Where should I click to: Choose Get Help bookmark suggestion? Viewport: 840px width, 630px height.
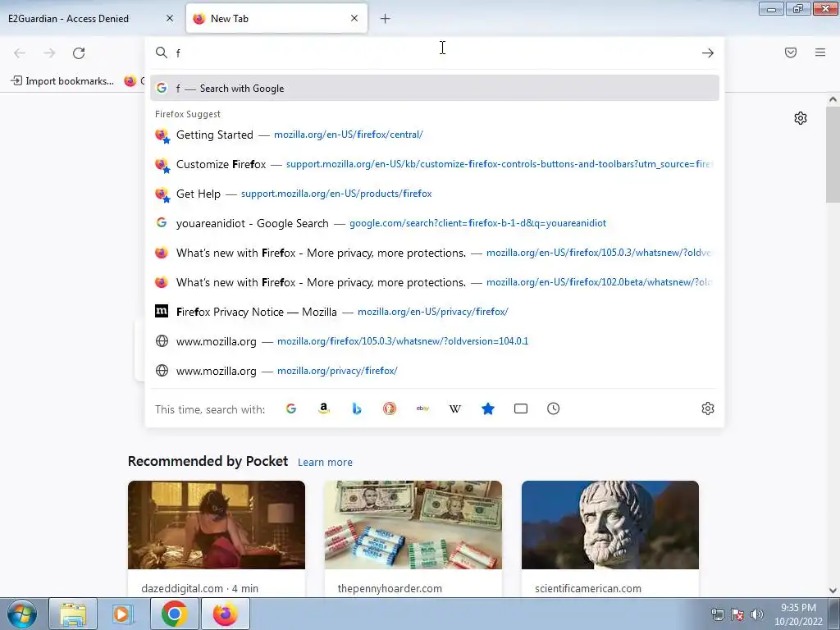tap(435, 194)
